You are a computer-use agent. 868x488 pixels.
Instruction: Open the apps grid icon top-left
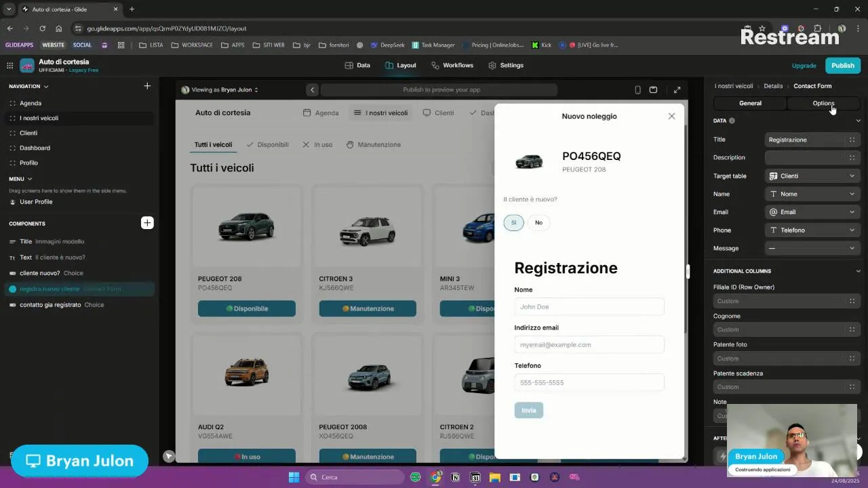[x=9, y=66]
